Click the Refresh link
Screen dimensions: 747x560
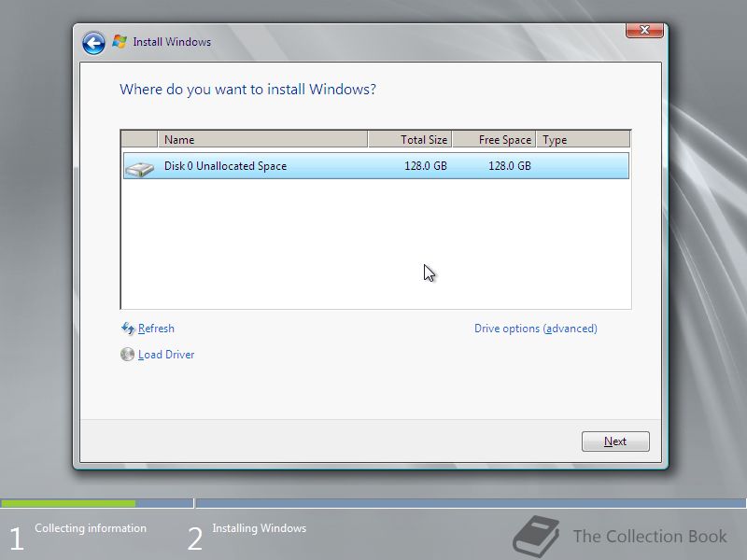[156, 329]
